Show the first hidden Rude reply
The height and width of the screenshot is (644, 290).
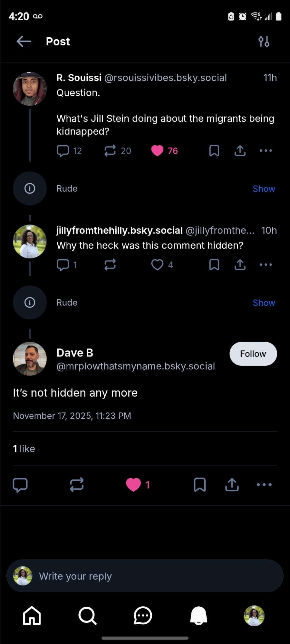point(264,189)
